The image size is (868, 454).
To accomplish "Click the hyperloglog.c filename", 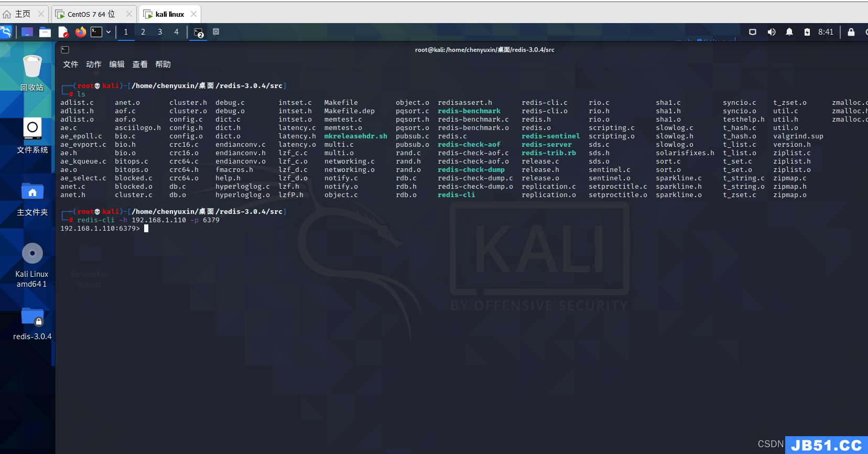I will (x=243, y=187).
